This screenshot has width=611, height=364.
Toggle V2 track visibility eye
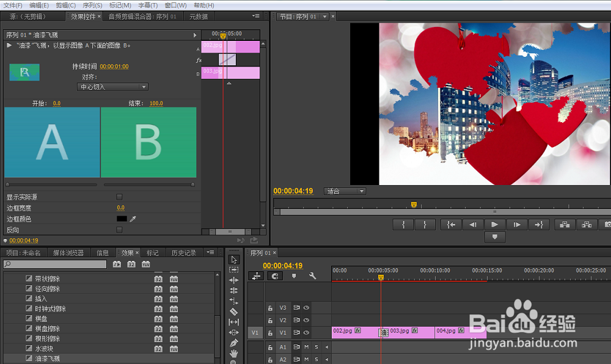pyautogui.click(x=306, y=320)
